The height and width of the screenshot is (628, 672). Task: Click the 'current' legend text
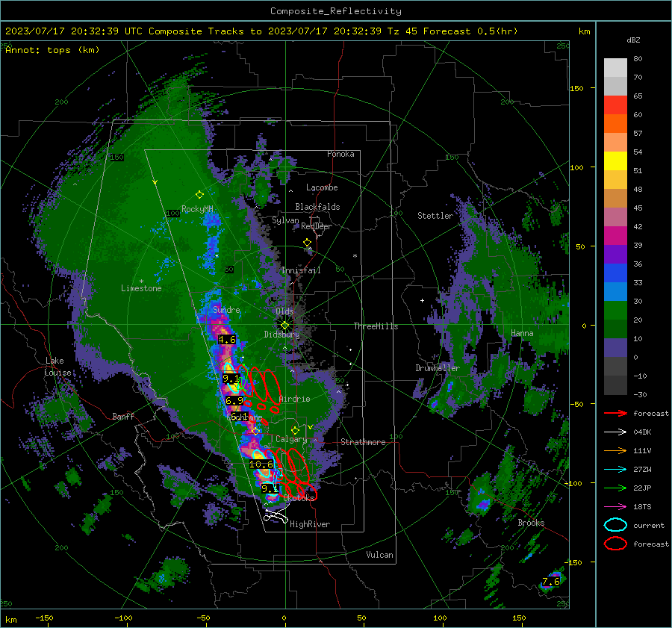click(649, 525)
